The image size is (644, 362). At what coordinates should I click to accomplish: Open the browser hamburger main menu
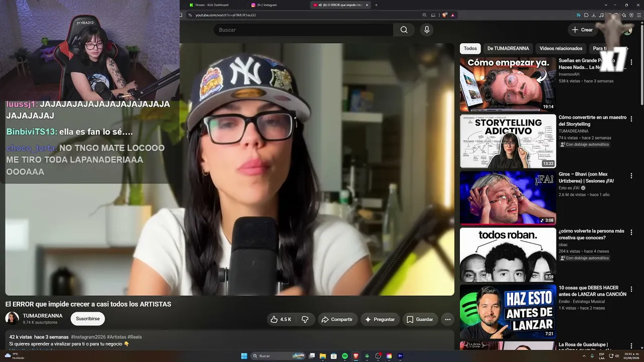pyautogui.click(x=639, y=15)
